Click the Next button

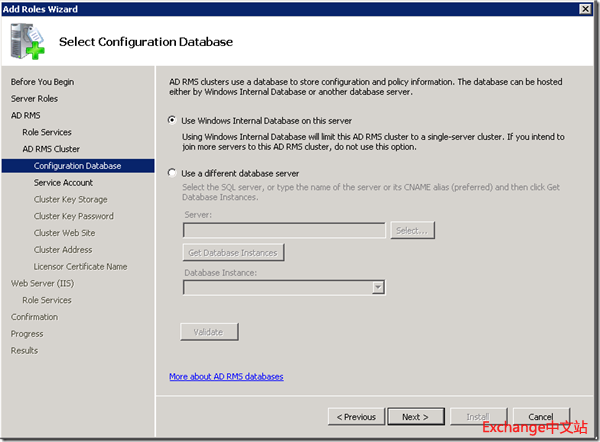click(x=415, y=416)
